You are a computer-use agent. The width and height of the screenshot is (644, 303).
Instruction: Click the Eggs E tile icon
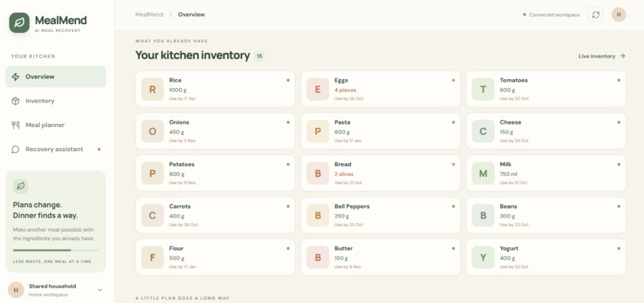click(318, 90)
